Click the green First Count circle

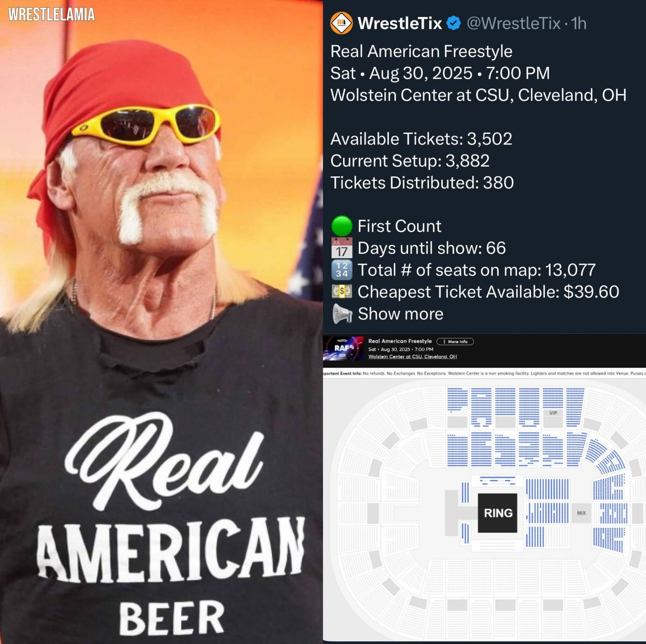coord(341,226)
